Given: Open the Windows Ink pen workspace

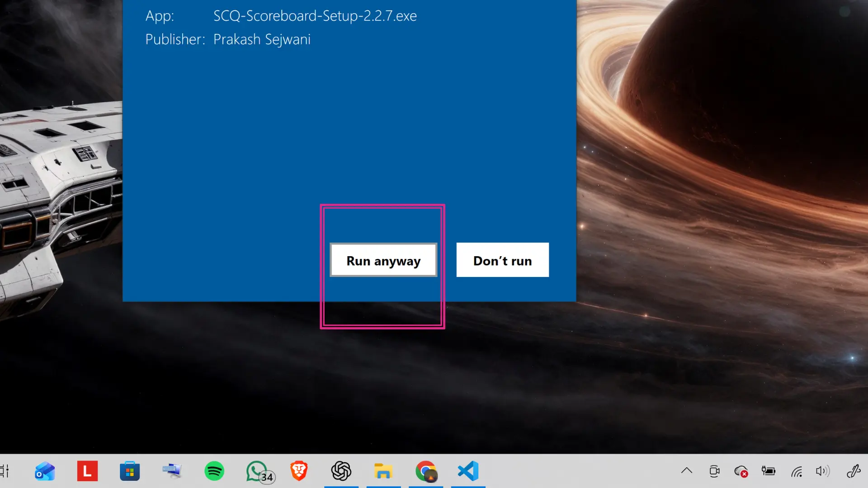Looking at the screenshot, I should click(854, 471).
